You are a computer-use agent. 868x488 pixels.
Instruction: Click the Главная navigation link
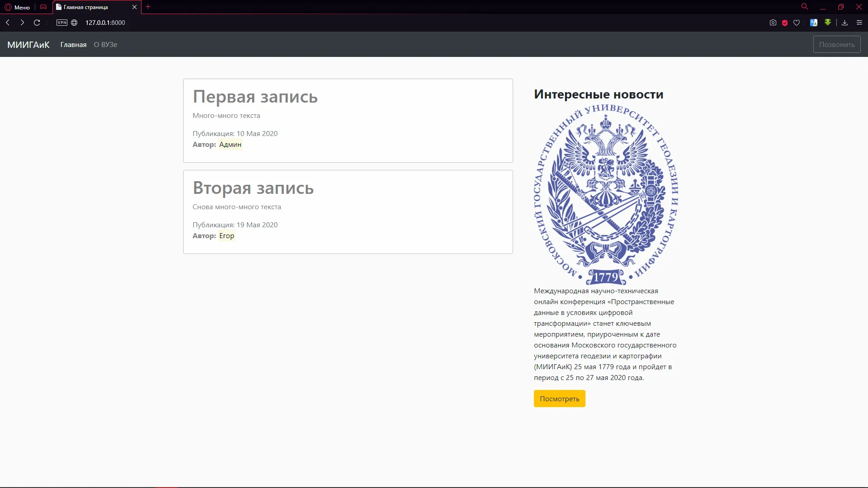click(x=73, y=45)
